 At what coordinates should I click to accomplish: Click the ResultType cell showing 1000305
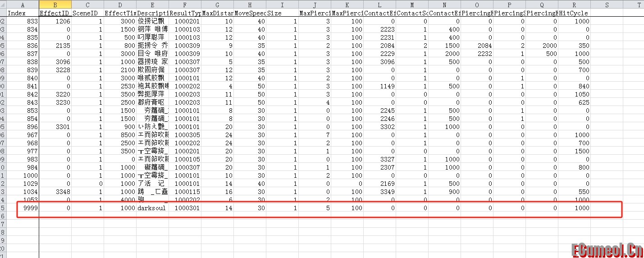pyautogui.click(x=185, y=135)
